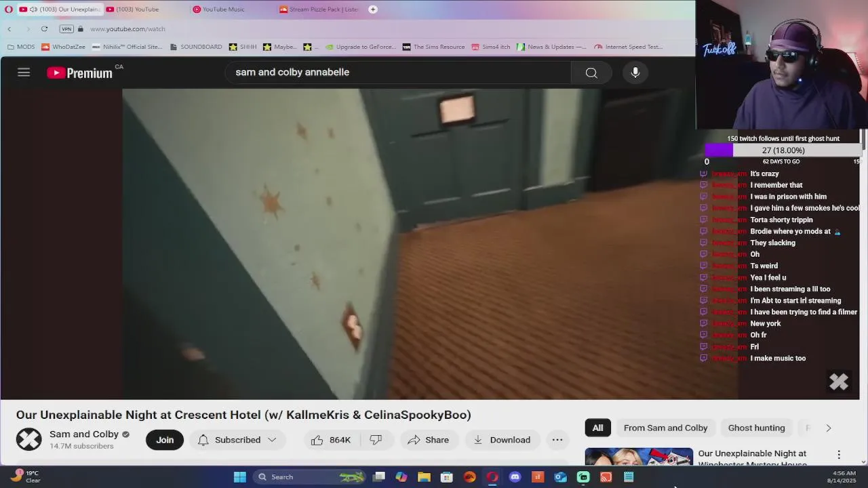Go to YouTube Premium home logo
The image size is (868, 488).
(80, 73)
